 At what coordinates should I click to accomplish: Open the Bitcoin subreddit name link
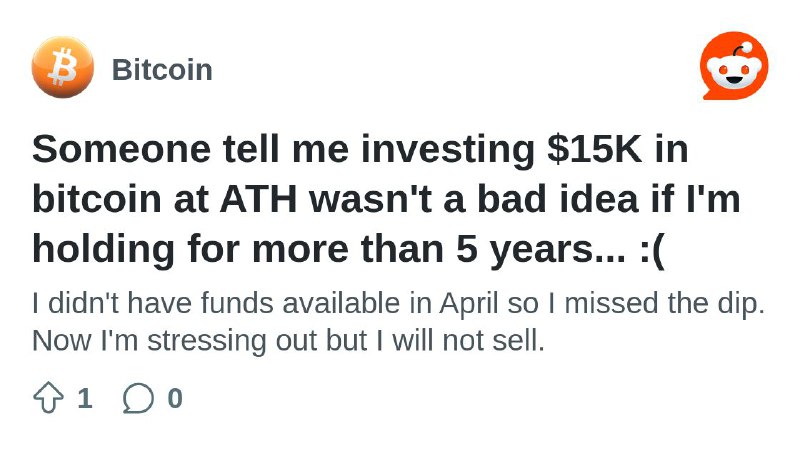point(162,69)
